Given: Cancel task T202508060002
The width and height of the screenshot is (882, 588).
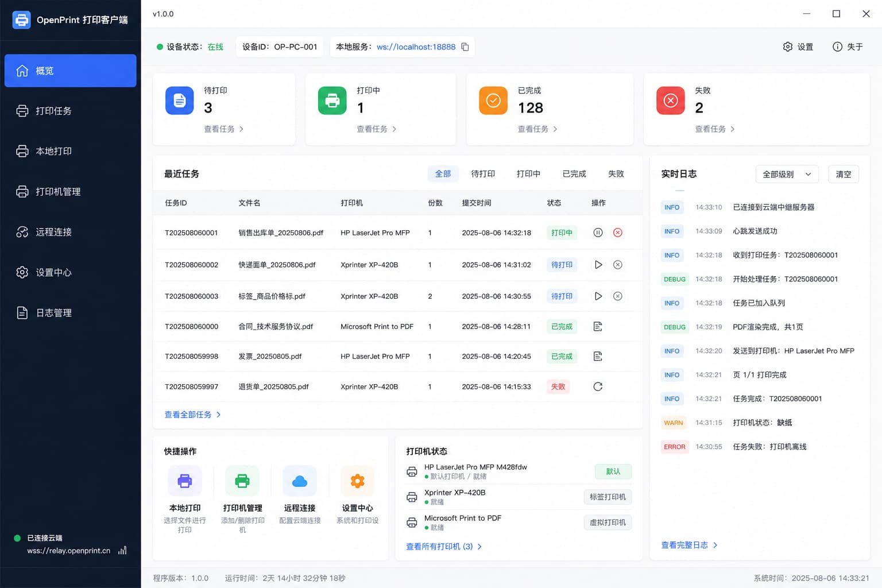Looking at the screenshot, I should [x=618, y=265].
